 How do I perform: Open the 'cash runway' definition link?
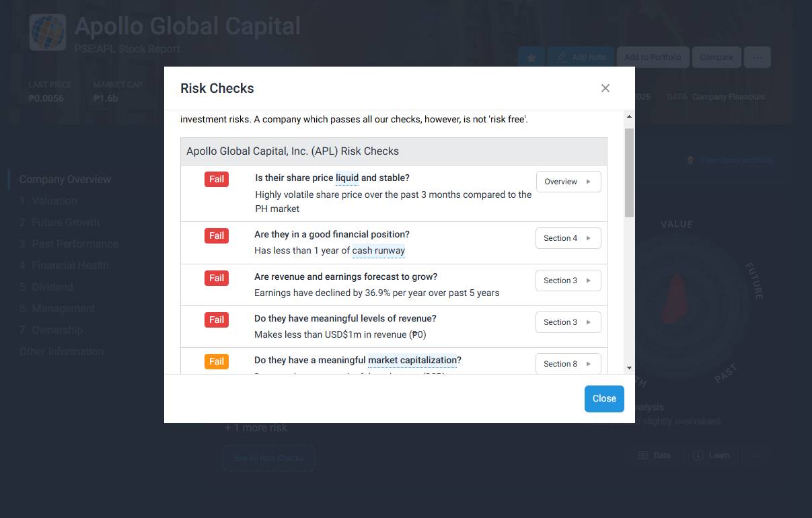coord(379,251)
